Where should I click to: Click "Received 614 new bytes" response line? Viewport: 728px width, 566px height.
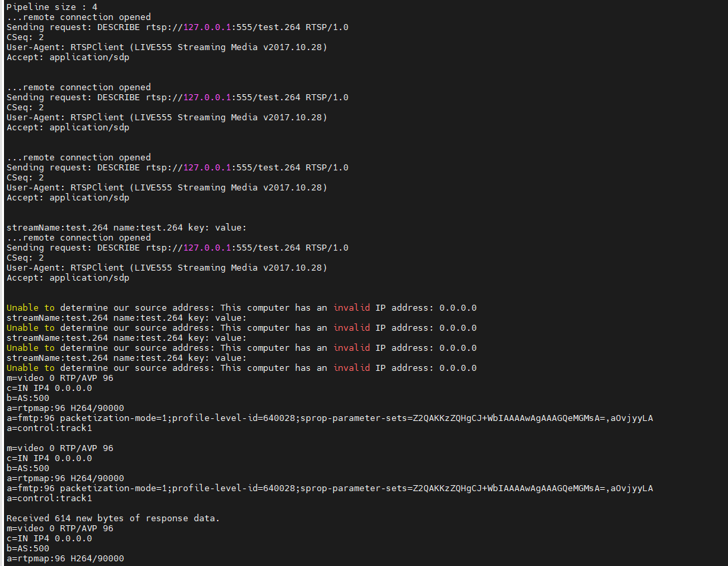(114, 519)
